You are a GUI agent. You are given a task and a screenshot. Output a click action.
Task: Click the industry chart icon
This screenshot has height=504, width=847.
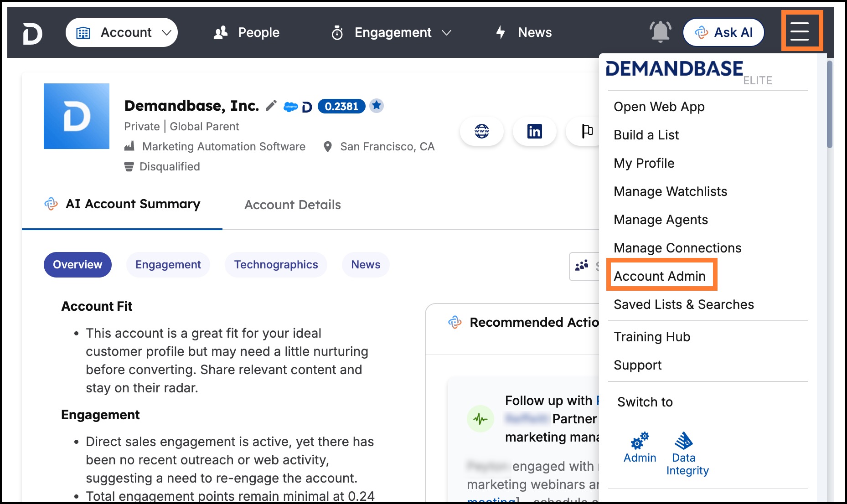(129, 146)
